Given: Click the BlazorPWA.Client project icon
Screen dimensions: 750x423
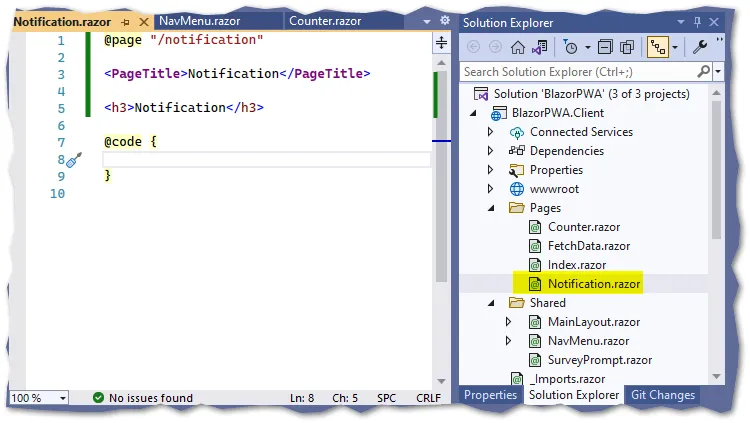Looking at the screenshot, I should (x=499, y=113).
